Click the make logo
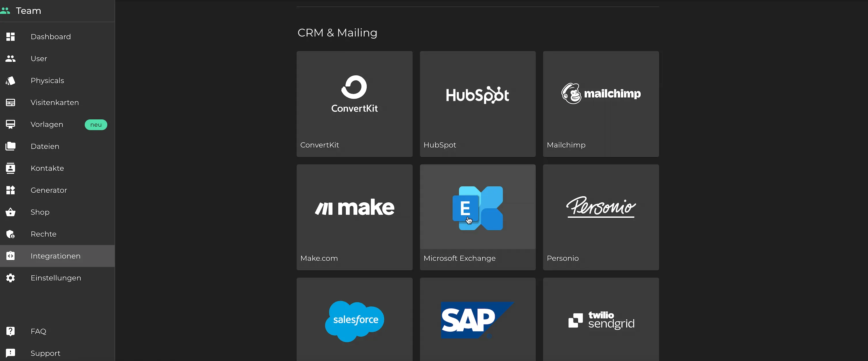Viewport: 868px width, 361px height. coord(354,207)
